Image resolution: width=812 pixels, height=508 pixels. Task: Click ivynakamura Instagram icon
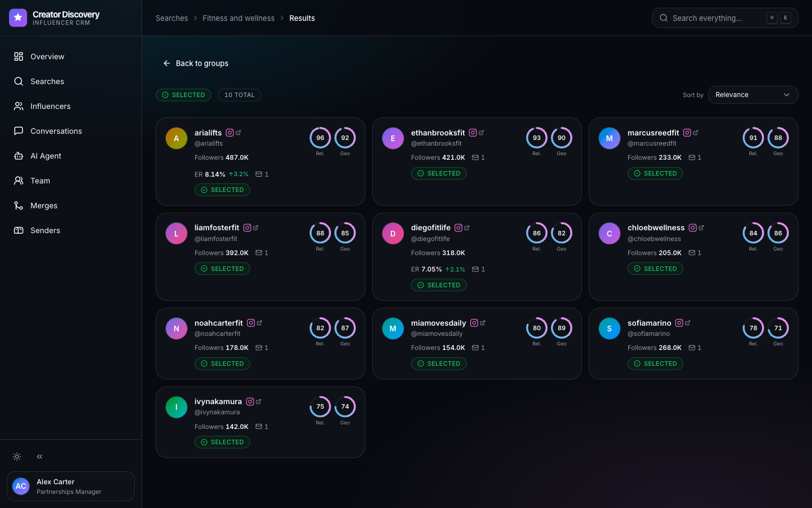point(250,402)
